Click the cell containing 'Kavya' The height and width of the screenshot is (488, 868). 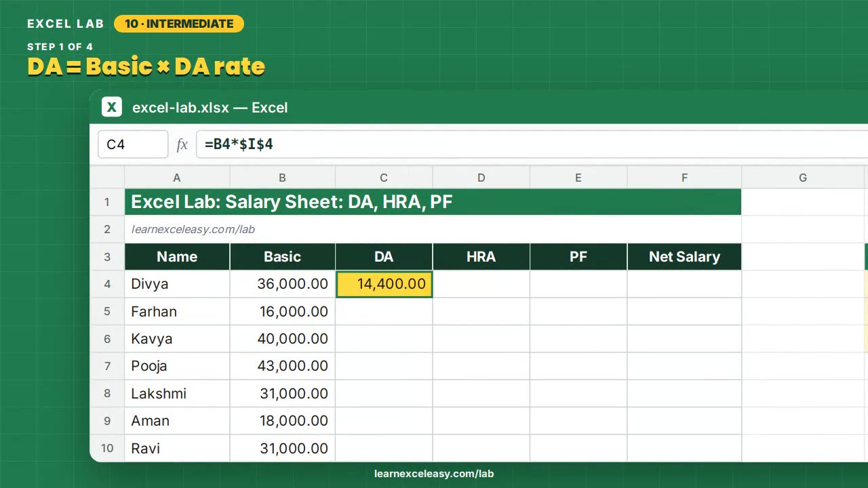pyautogui.click(x=177, y=339)
